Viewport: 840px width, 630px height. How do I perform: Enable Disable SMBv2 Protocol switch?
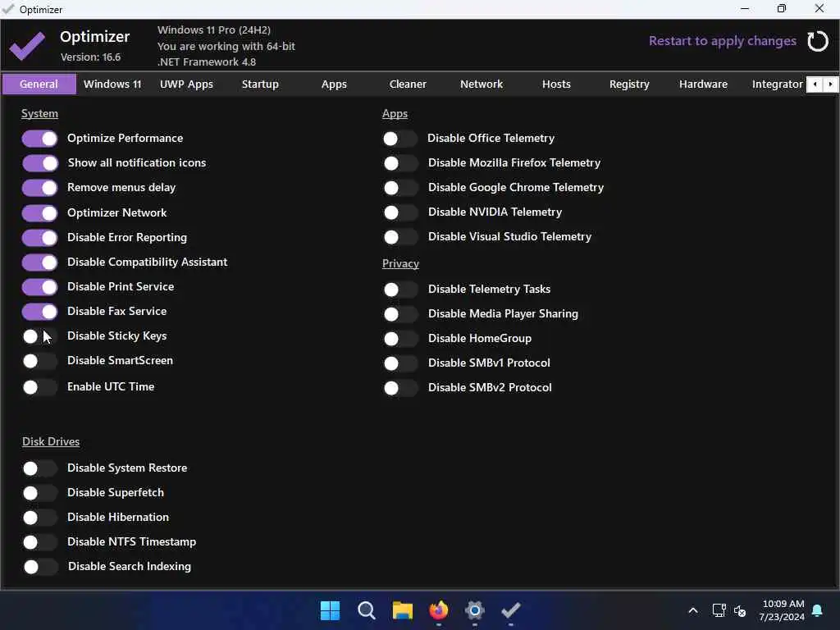pos(400,388)
